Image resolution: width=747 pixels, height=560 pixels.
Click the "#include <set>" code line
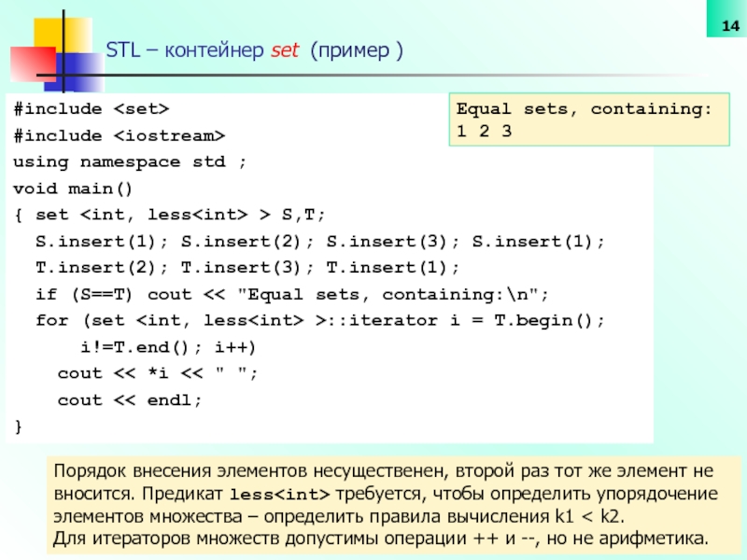tap(92, 110)
